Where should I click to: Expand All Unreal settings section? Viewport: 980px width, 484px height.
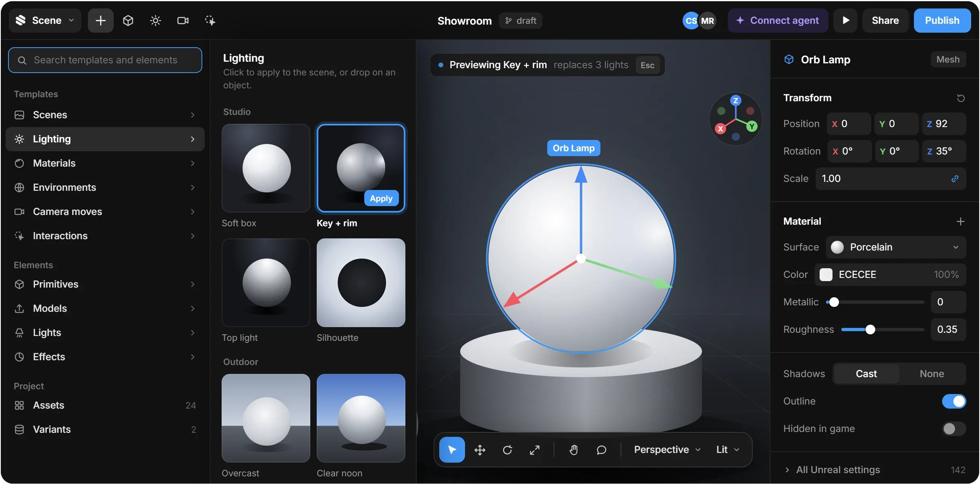pos(874,470)
